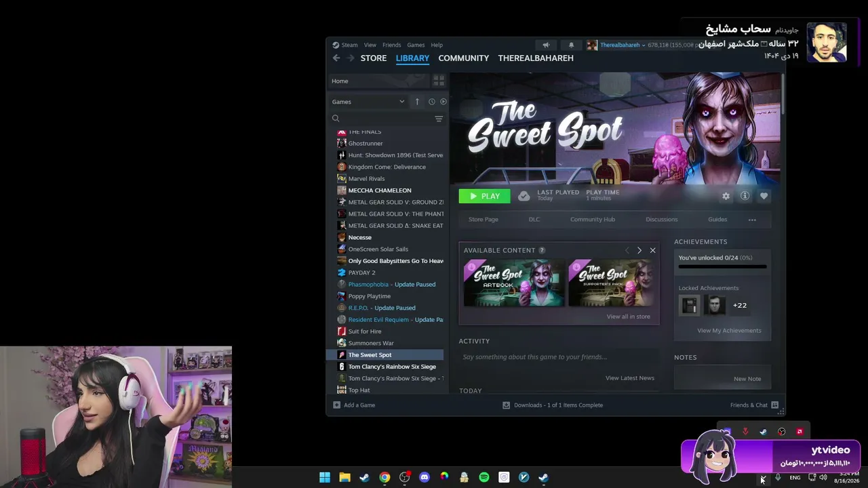Click the activity post input field
Screen dimensions: 868x488
[x=559, y=357]
